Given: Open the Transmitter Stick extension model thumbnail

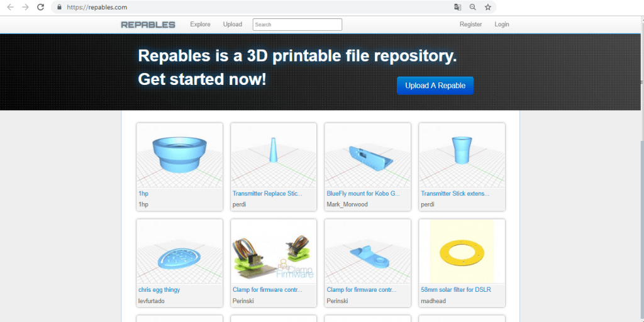Looking at the screenshot, I should (462, 156).
